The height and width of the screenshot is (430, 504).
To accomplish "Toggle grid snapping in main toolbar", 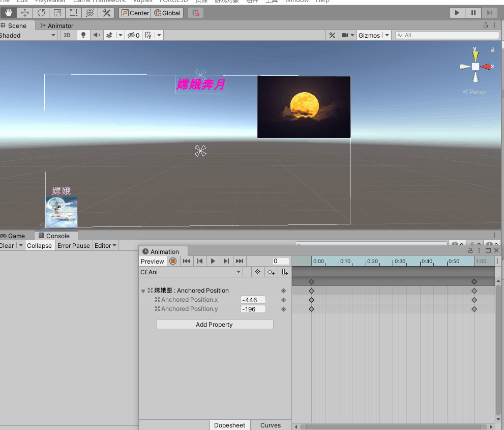I will point(196,13).
